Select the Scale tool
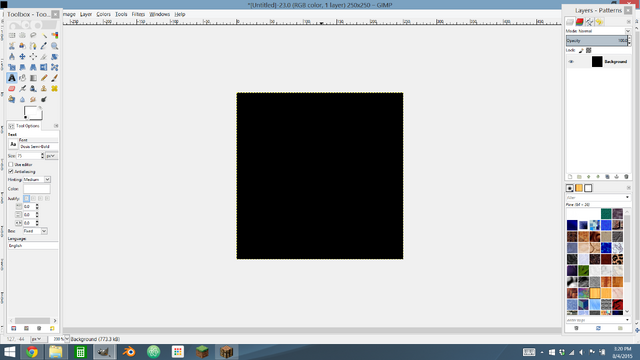 click(x=12, y=67)
